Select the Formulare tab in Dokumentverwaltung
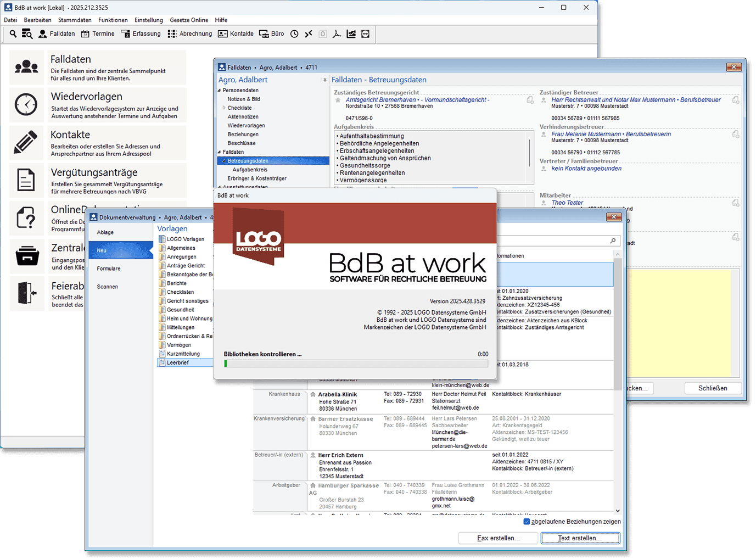Screen dimensions: 756x559 click(109, 269)
